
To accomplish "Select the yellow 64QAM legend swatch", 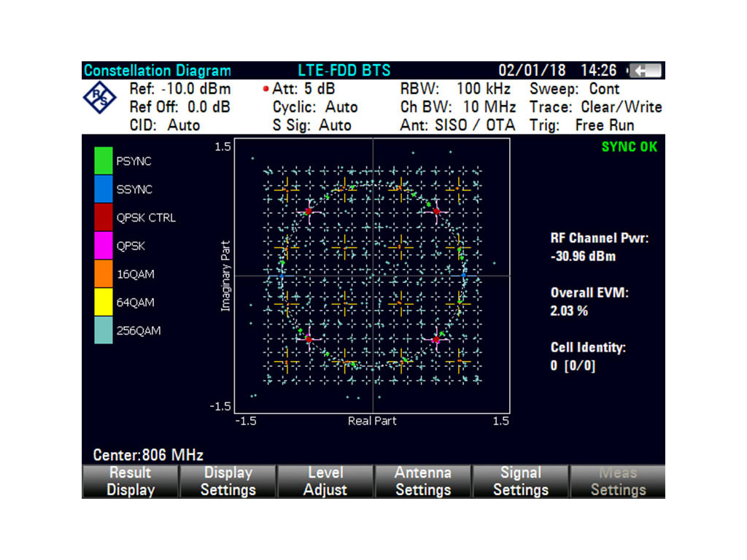I will click(x=104, y=302).
